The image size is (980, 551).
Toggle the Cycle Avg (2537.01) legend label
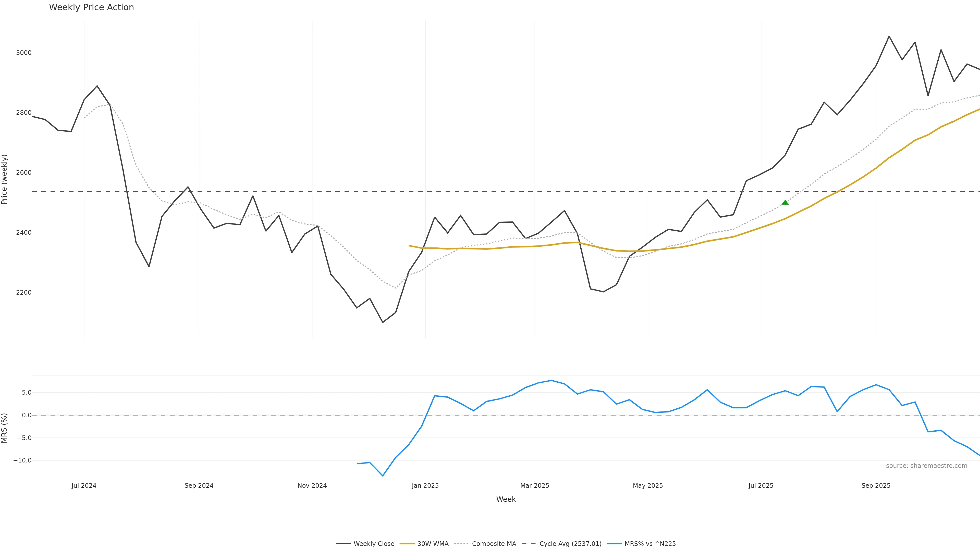pyautogui.click(x=570, y=544)
